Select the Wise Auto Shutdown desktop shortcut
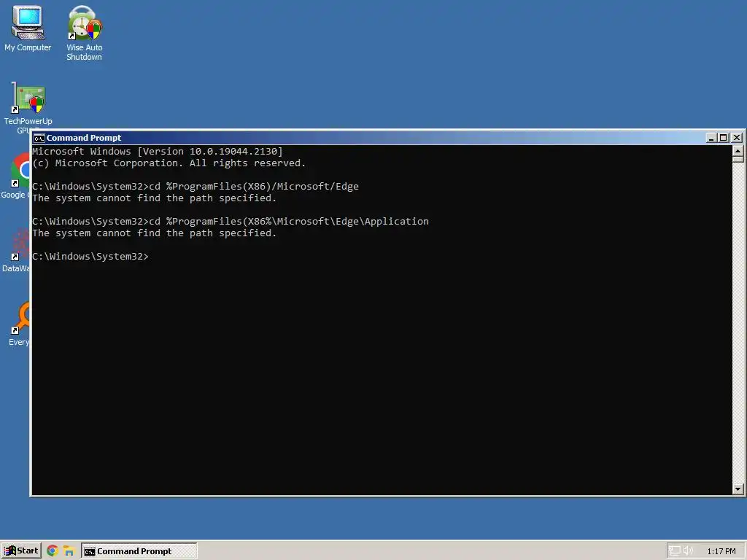Screen dimensions: 747x560 pyautogui.click(x=85, y=32)
